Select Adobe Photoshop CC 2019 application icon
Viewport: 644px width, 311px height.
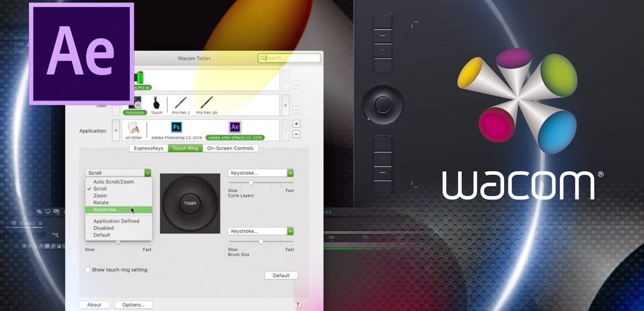[176, 127]
